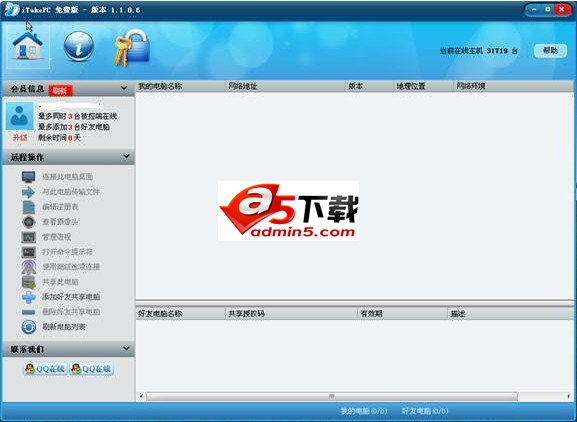Open the keys and padlock icon
The image size is (577, 422).
click(x=132, y=47)
